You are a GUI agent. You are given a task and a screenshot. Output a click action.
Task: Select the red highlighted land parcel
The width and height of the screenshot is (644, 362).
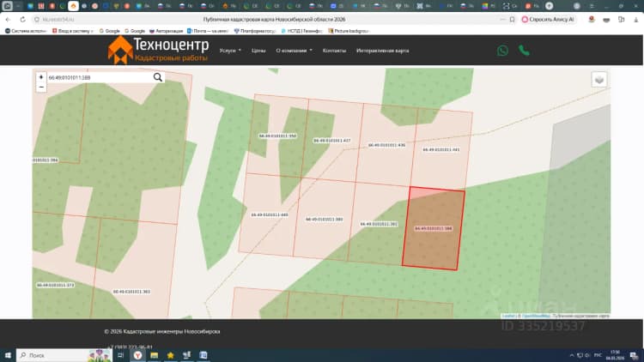pos(434,229)
